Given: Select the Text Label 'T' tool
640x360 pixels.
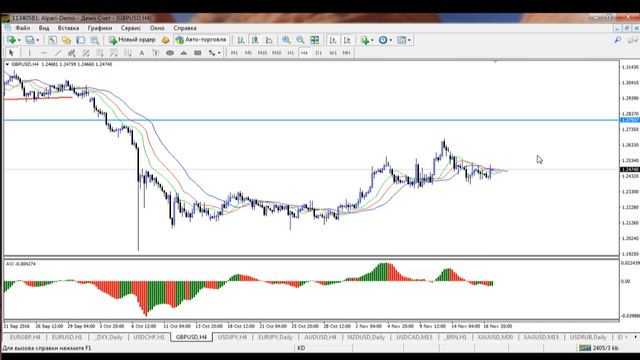Looking at the screenshot, I should click(156, 53).
